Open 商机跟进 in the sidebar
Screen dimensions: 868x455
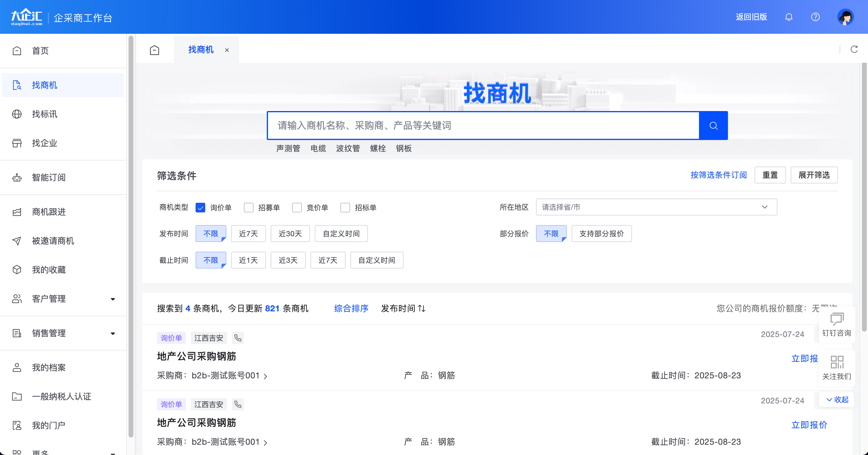click(17, 212)
